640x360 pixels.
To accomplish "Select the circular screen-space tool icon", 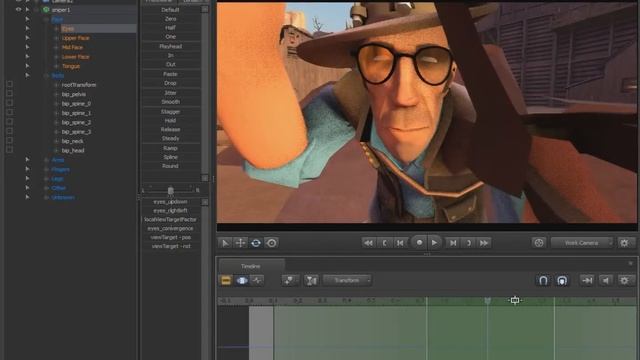I will (x=271, y=243).
